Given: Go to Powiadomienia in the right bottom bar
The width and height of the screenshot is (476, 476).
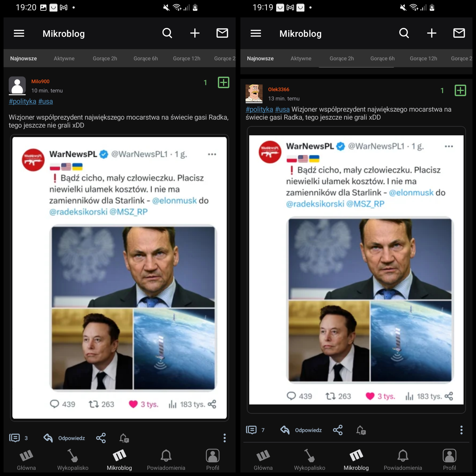Looking at the screenshot, I should 403,460.
